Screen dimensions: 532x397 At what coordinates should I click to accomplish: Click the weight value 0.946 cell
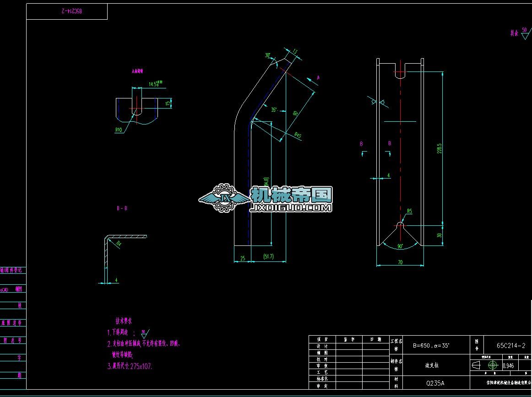coord(508,366)
